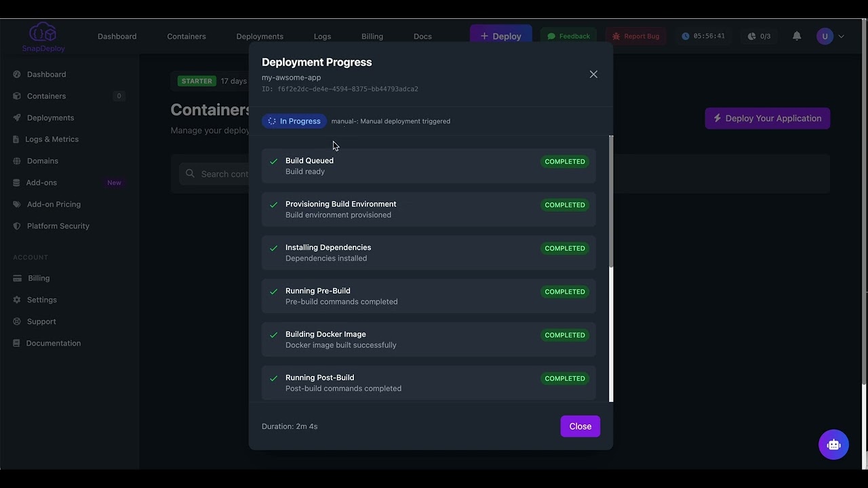Image resolution: width=868 pixels, height=488 pixels.
Task: Click the sidebar Dashboard icon
Action: click(17, 75)
